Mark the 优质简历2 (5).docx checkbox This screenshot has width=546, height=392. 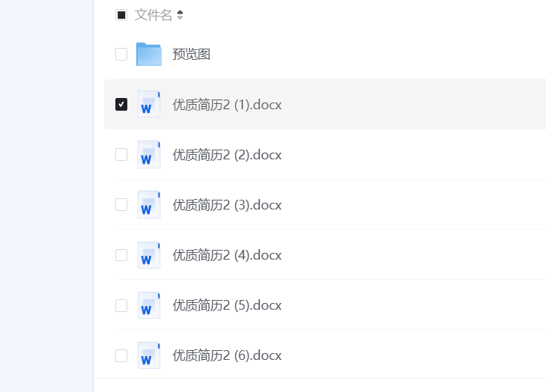point(121,305)
